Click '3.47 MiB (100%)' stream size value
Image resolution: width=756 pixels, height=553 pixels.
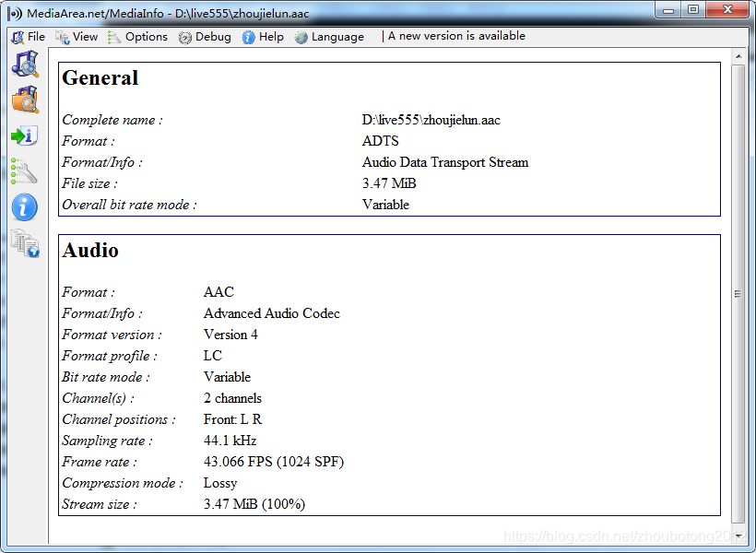point(254,504)
